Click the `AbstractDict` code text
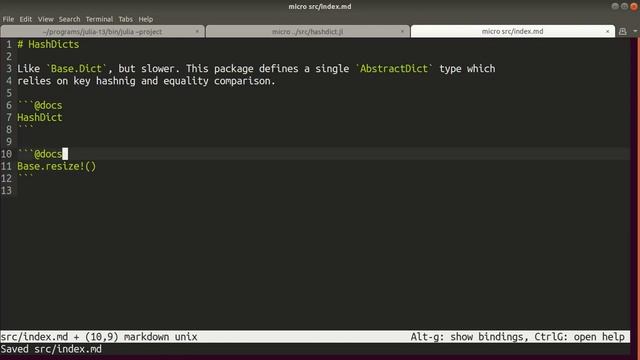Image resolution: width=640 pixels, height=360 pixels. [x=394, y=69]
